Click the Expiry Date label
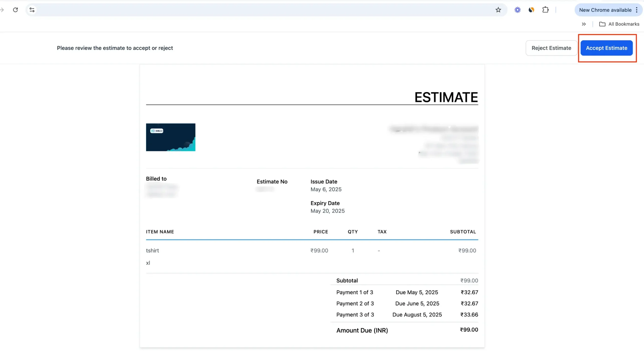The image size is (644, 357). 325,203
